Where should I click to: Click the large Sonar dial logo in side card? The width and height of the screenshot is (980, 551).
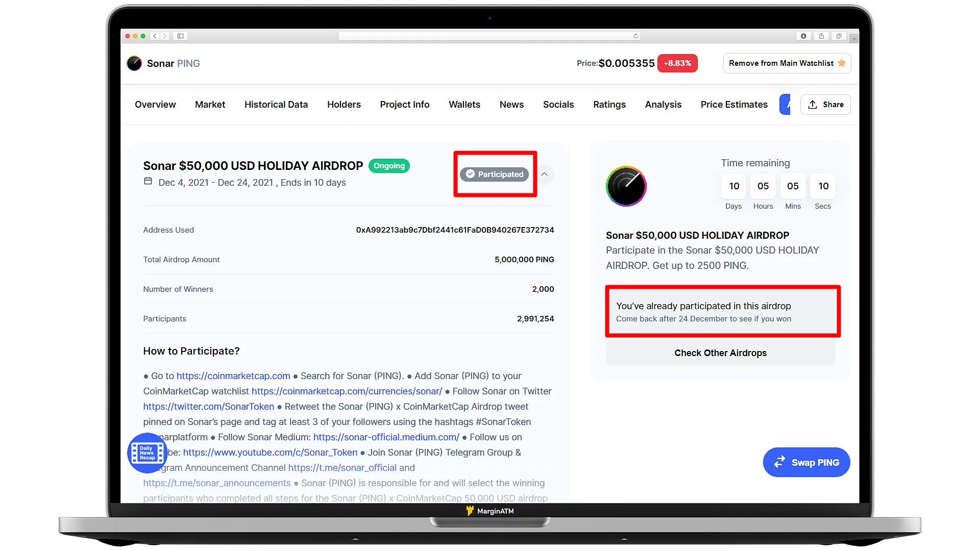point(626,186)
